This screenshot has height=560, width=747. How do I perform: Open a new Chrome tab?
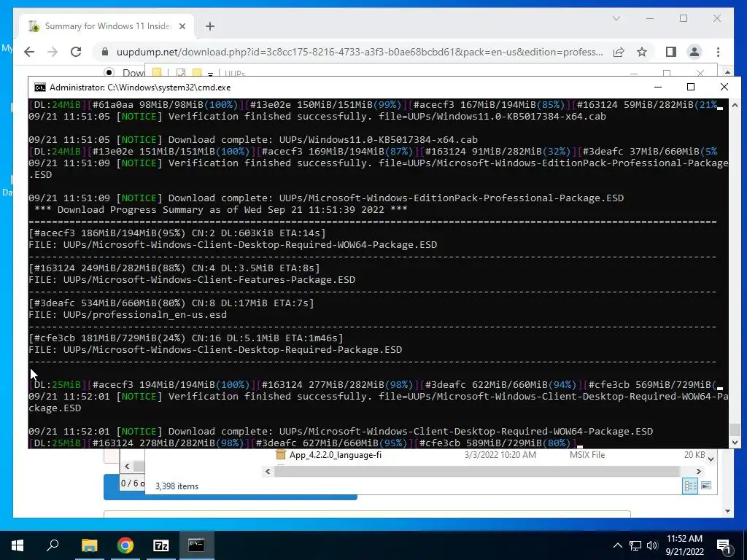click(x=210, y=26)
